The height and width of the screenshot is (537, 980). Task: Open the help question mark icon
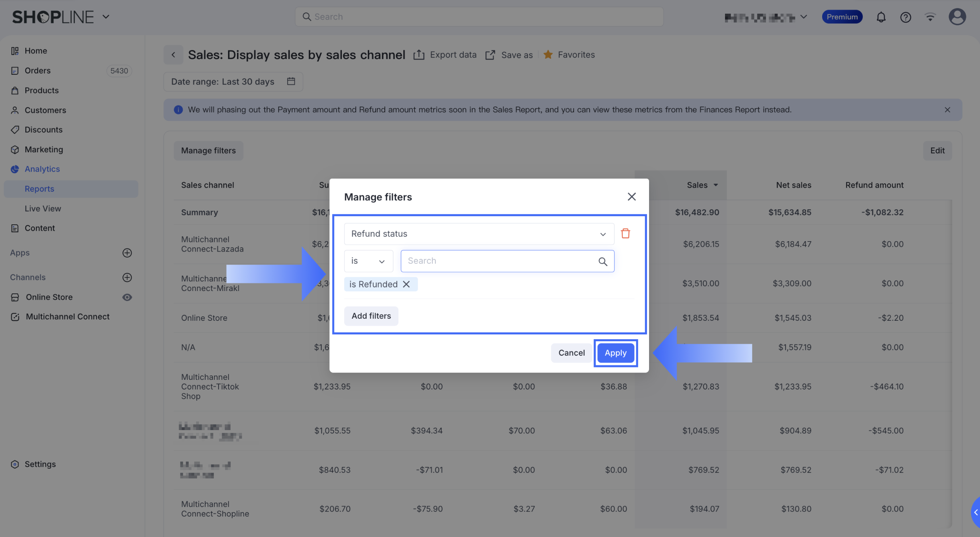point(905,17)
